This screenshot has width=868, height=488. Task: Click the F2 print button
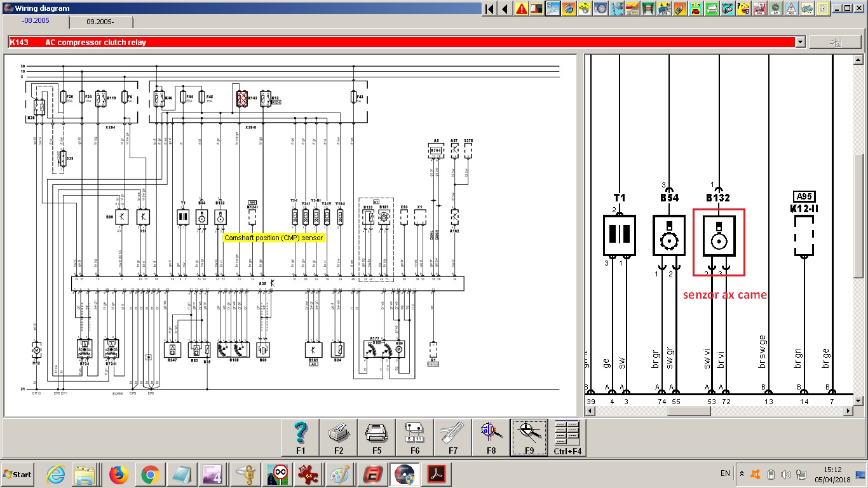click(338, 438)
